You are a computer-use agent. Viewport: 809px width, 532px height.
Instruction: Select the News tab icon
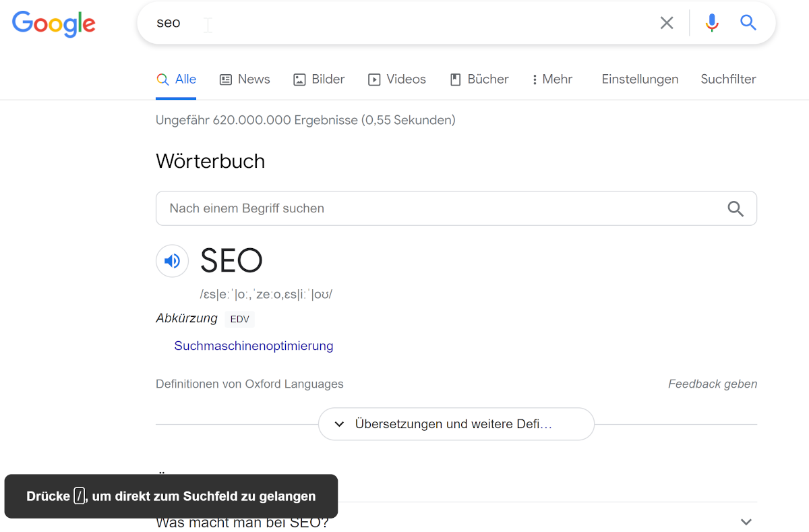[x=224, y=79]
